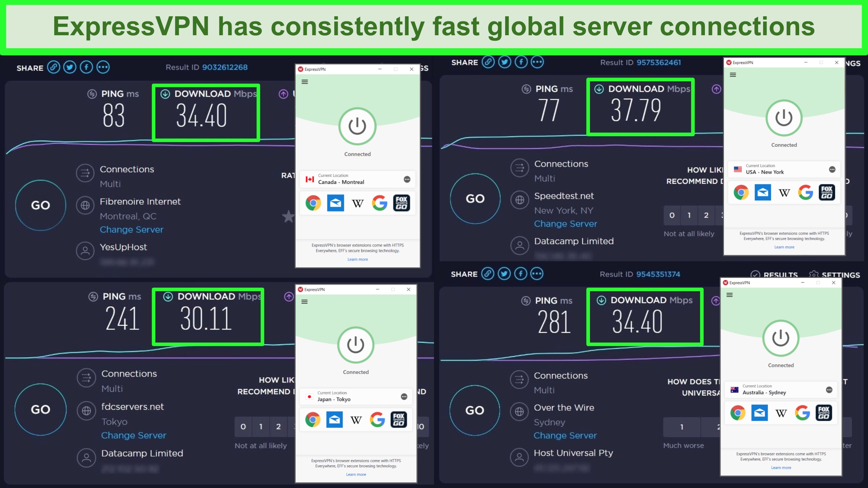This screenshot has width=868, height=488.
Task: Open result ID 9032612268 link
Action: click(x=225, y=67)
